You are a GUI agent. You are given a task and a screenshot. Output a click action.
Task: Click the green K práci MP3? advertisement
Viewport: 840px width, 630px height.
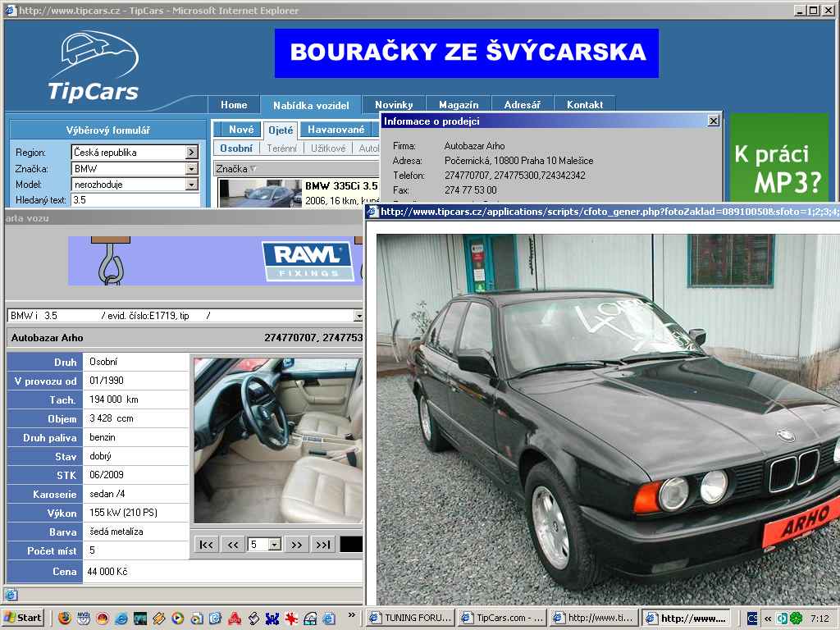point(779,157)
